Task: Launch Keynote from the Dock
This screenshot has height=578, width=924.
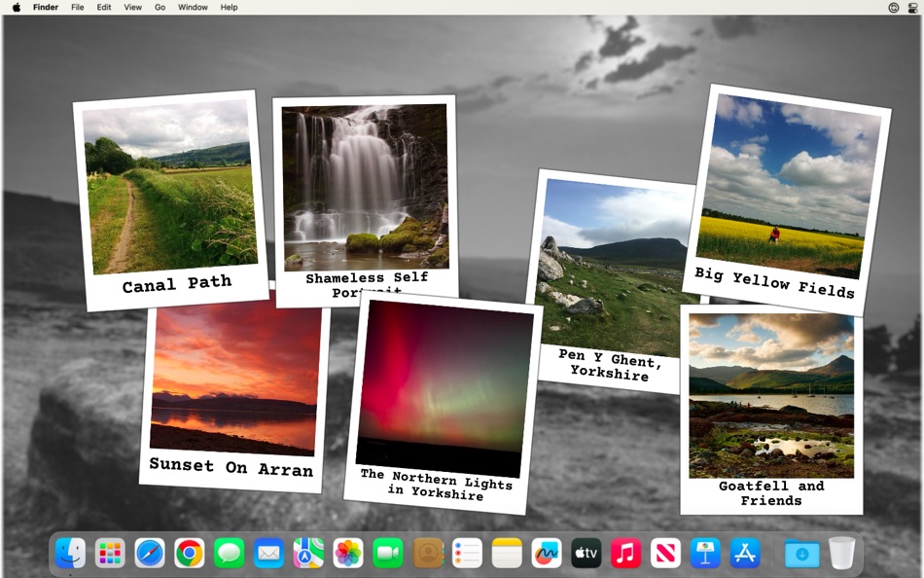Action: point(704,553)
